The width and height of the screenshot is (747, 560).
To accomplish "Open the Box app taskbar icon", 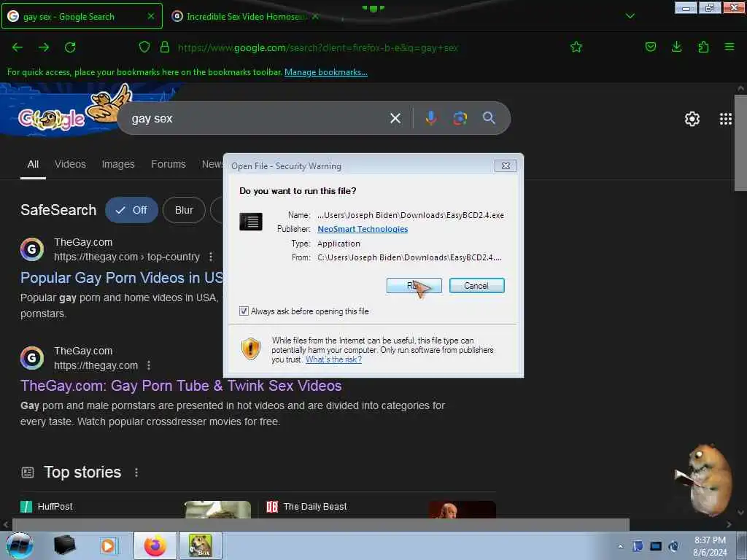I will (200, 545).
